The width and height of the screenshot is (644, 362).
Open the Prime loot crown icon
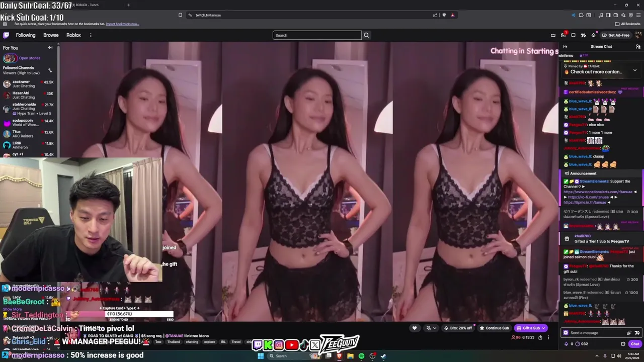coord(553,35)
